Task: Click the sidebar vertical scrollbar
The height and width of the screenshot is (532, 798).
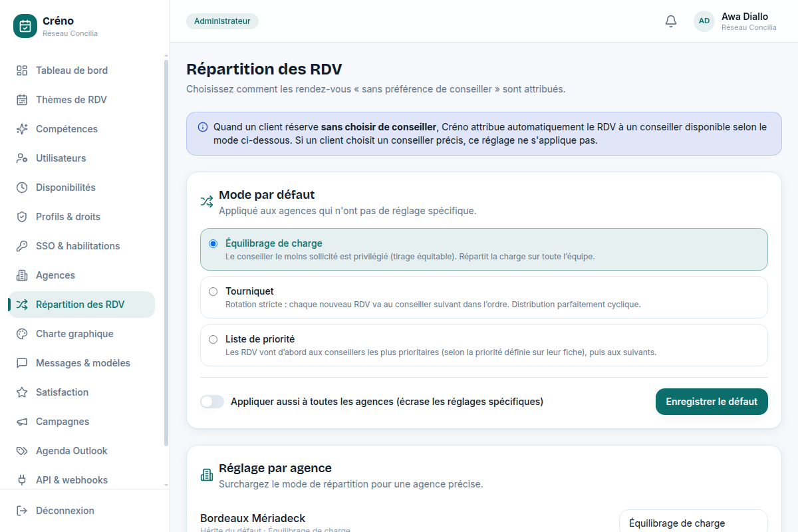Action: pos(166,253)
